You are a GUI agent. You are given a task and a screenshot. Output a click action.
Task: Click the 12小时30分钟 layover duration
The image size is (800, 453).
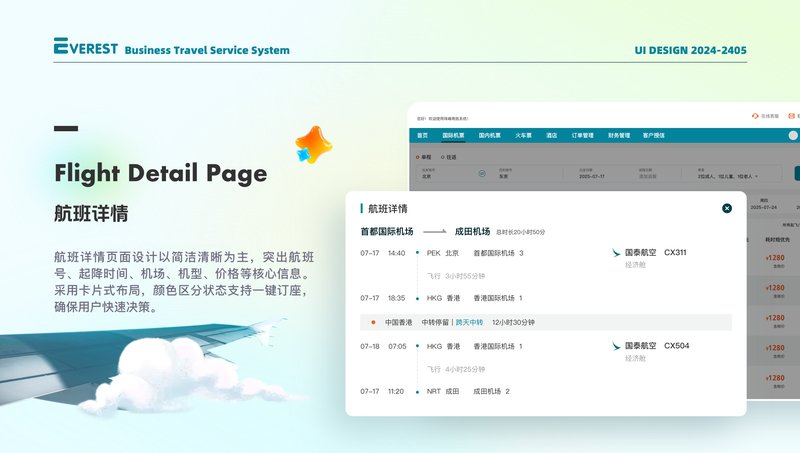513,322
